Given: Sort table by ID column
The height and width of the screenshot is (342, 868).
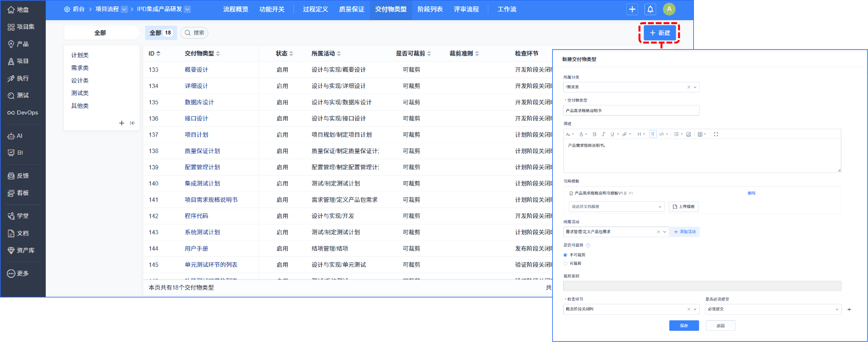Looking at the screenshot, I should (155, 54).
